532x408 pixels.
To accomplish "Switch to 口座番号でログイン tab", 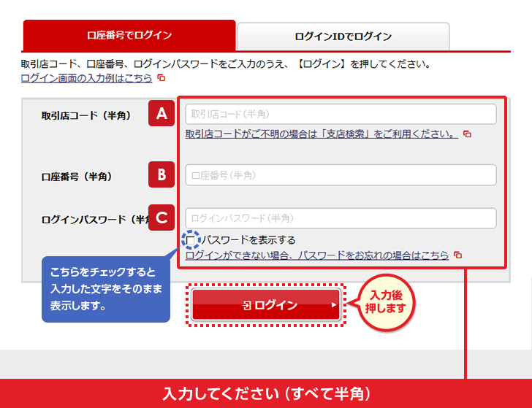I will pos(129,35).
